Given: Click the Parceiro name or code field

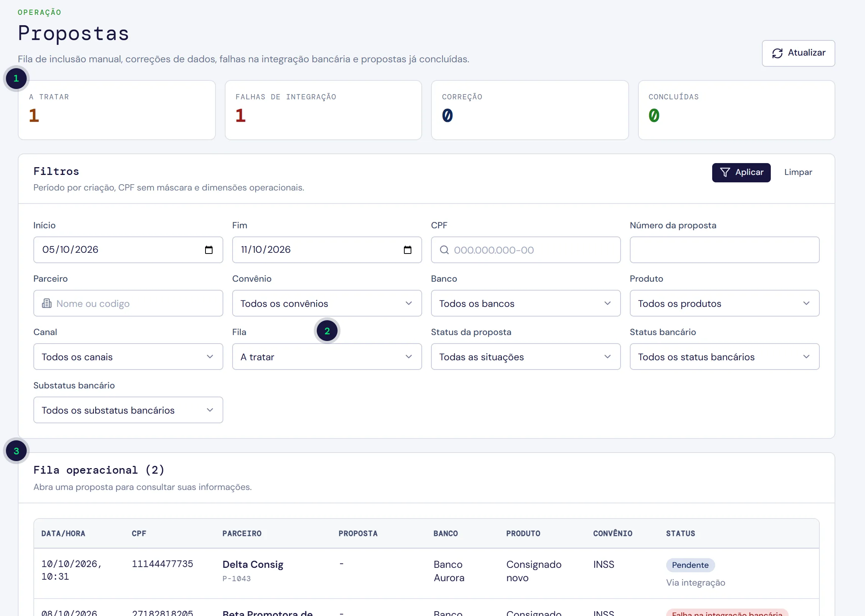Looking at the screenshot, I should coord(128,304).
